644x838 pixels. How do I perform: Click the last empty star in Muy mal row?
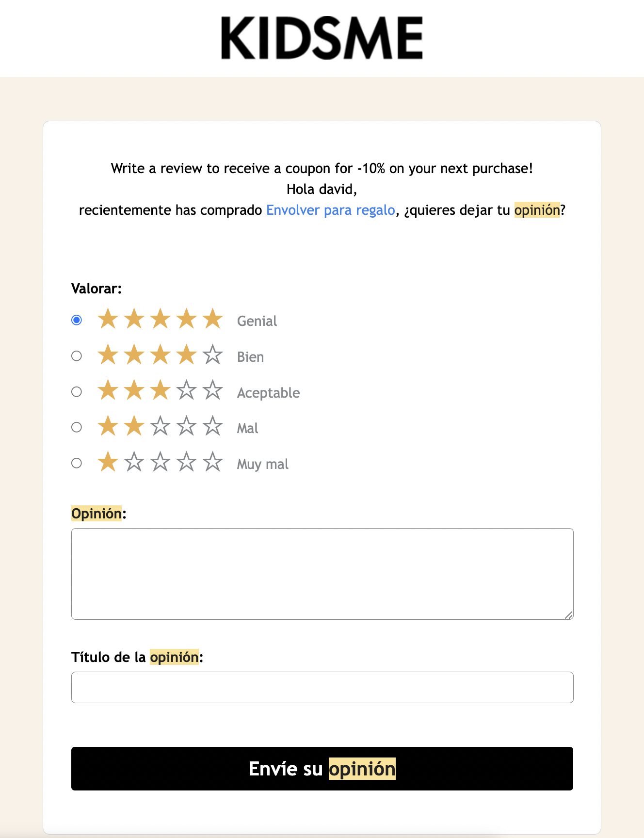(x=212, y=462)
